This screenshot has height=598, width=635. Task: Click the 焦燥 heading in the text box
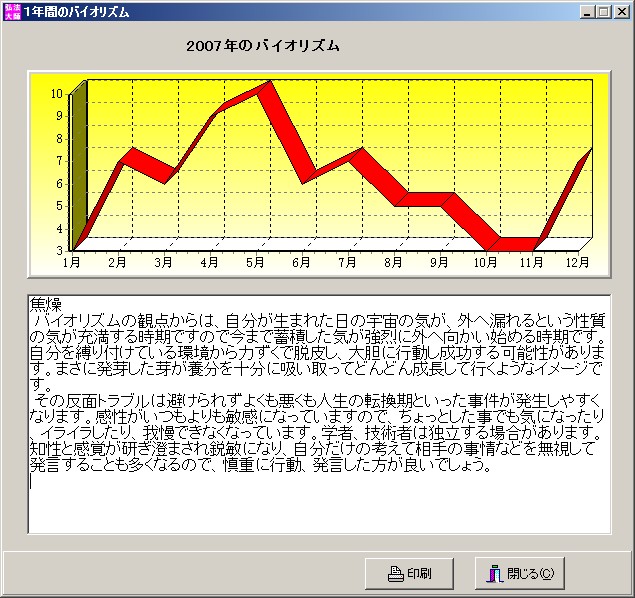tap(45, 304)
